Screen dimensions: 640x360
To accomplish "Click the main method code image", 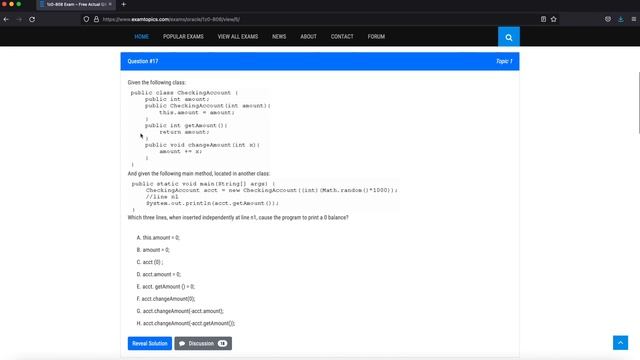I will [263, 196].
